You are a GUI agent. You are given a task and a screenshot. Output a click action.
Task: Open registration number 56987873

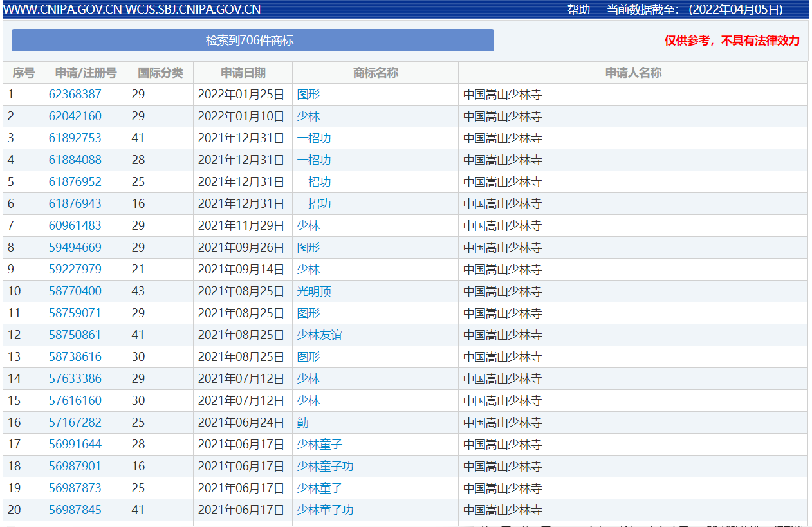pos(75,488)
